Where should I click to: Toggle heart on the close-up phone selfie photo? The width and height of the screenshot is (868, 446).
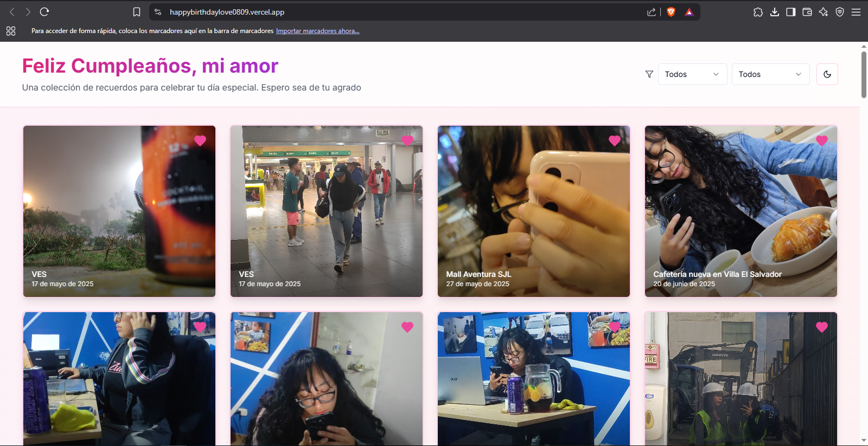[407, 327]
